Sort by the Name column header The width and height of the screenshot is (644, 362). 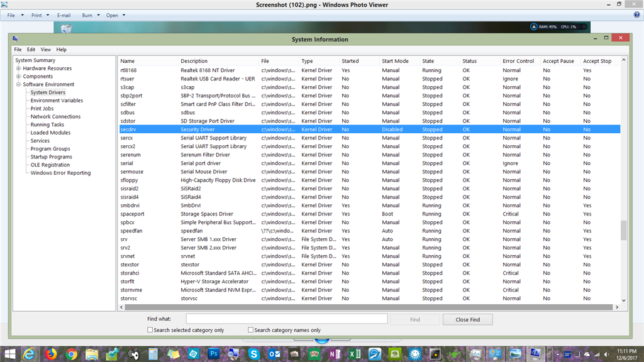[x=148, y=61]
